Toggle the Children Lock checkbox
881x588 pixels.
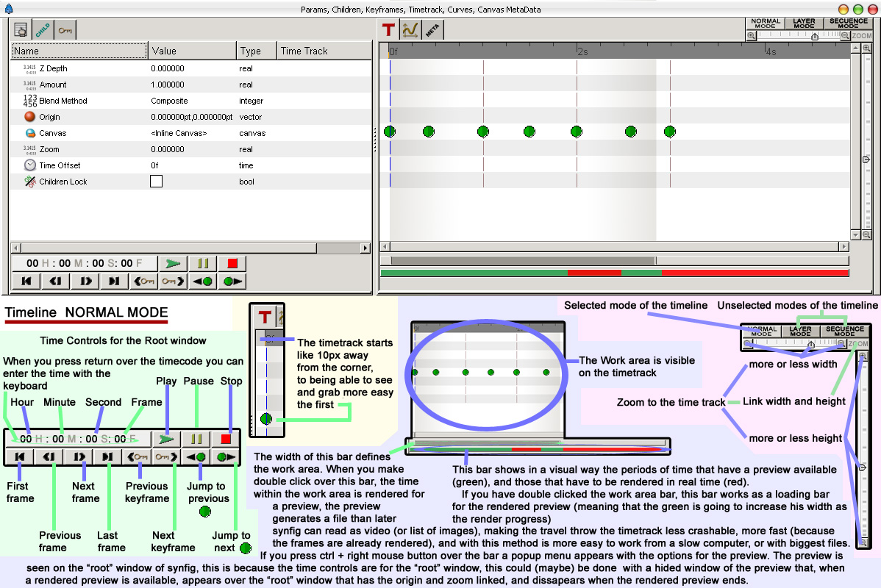tap(156, 182)
